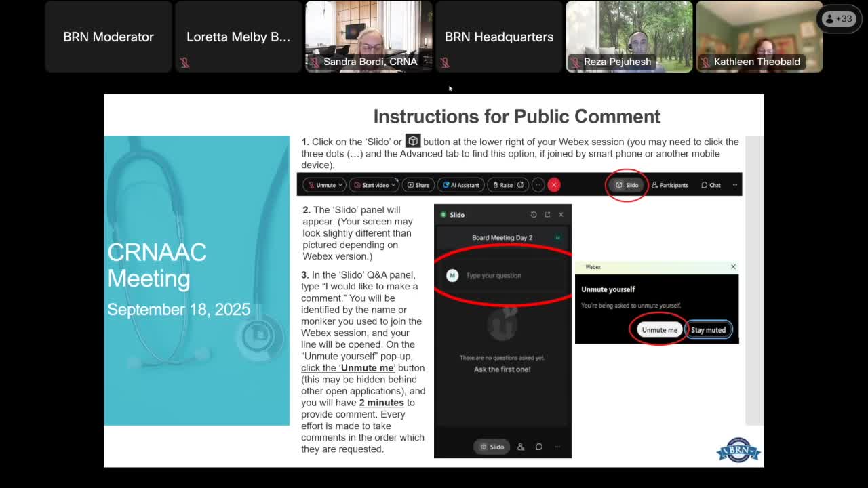Click the red leave meeting button
This screenshot has height=488, width=868.
554,185
